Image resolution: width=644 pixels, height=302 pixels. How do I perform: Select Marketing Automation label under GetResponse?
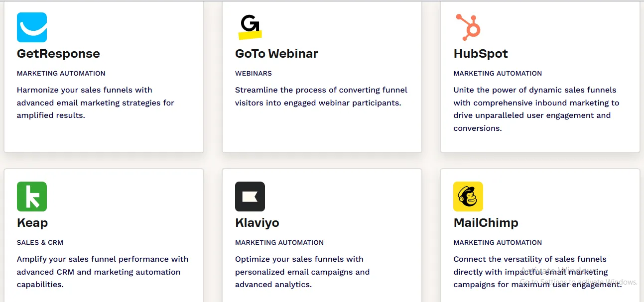61,74
